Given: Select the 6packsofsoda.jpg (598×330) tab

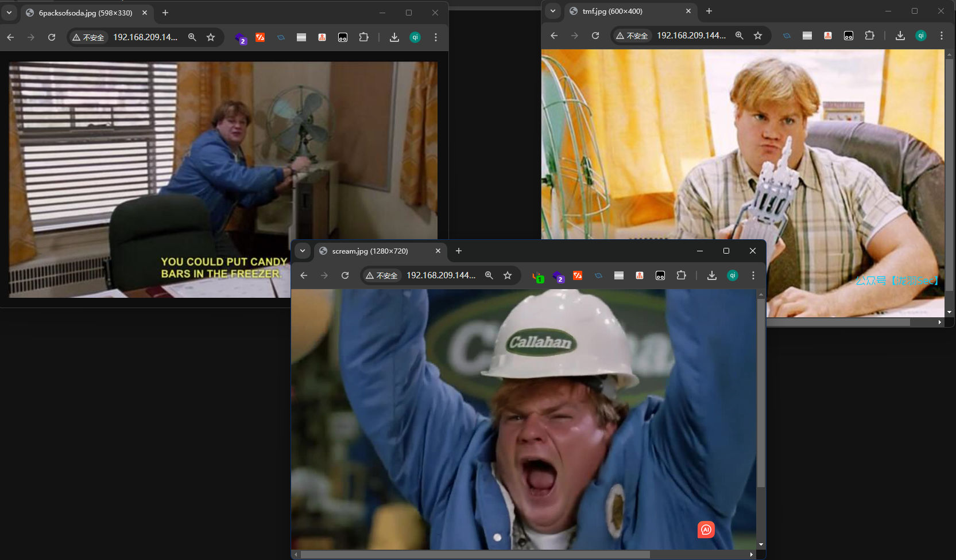Looking at the screenshot, I should [86, 13].
